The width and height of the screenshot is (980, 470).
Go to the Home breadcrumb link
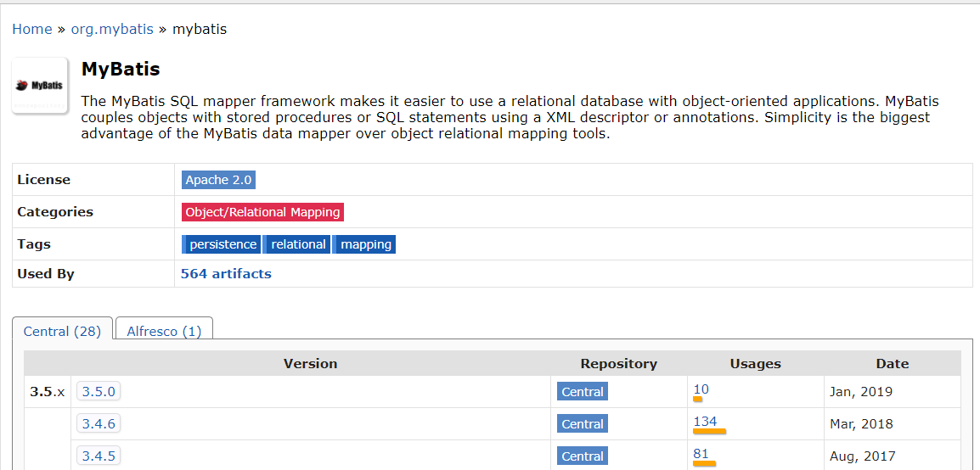coord(32,30)
